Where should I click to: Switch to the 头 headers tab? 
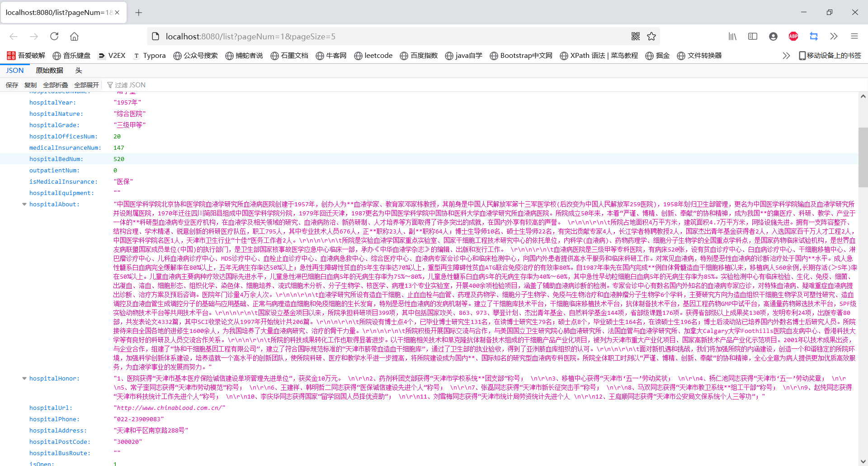pyautogui.click(x=79, y=70)
